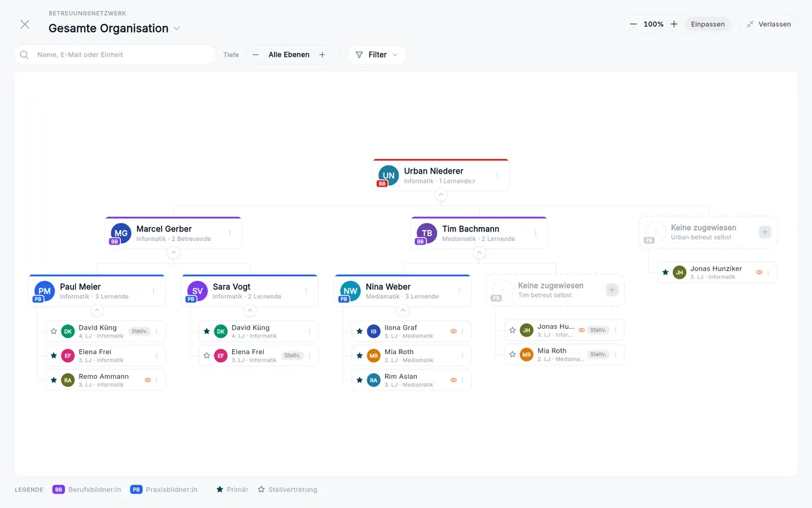Open three-dot menu on Elena Frei under Sara Vogt
This screenshot has width=812, height=508.
[x=309, y=356]
